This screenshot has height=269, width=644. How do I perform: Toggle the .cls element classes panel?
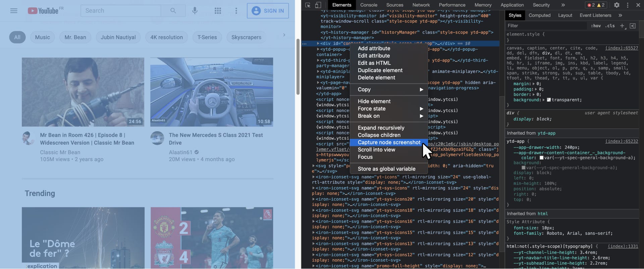tap(610, 26)
